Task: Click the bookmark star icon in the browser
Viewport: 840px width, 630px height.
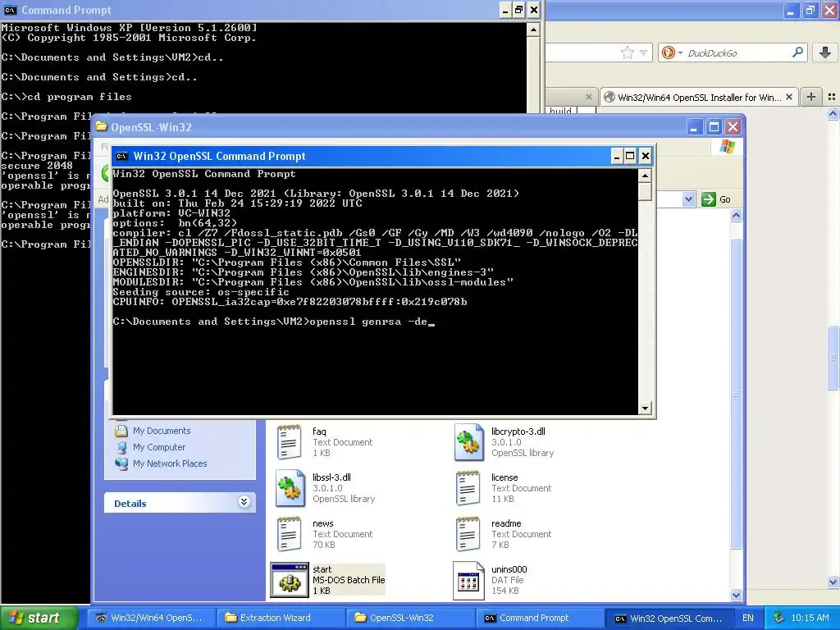Action: pyautogui.click(x=628, y=52)
